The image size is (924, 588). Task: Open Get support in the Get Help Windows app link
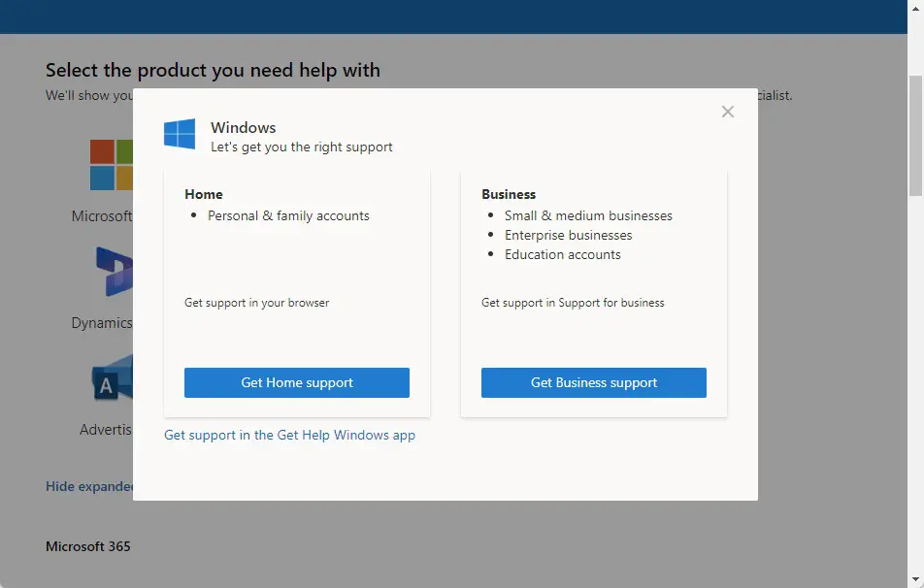[x=289, y=435]
